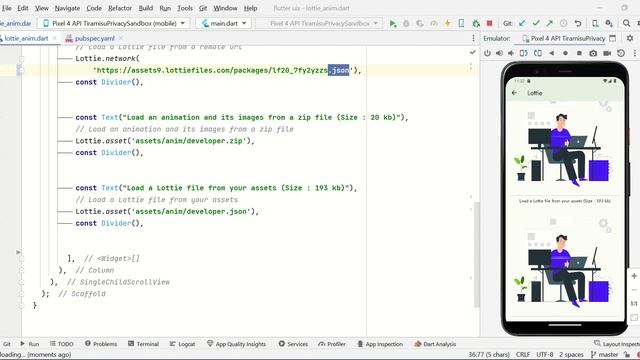
Task: Click the editor vertical scrollbar
Action: point(476,255)
